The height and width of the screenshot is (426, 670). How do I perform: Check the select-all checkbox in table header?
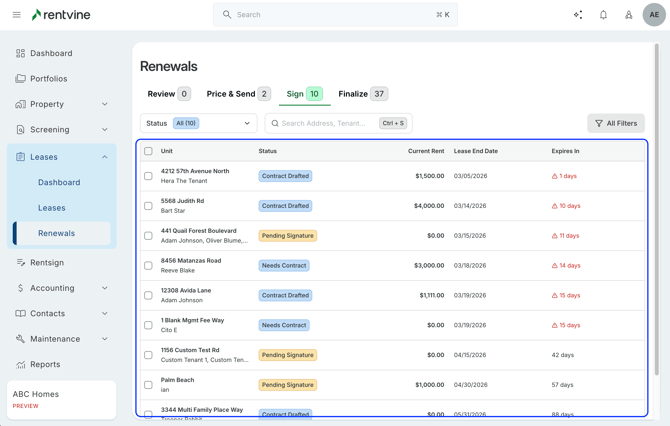click(x=149, y=151)
